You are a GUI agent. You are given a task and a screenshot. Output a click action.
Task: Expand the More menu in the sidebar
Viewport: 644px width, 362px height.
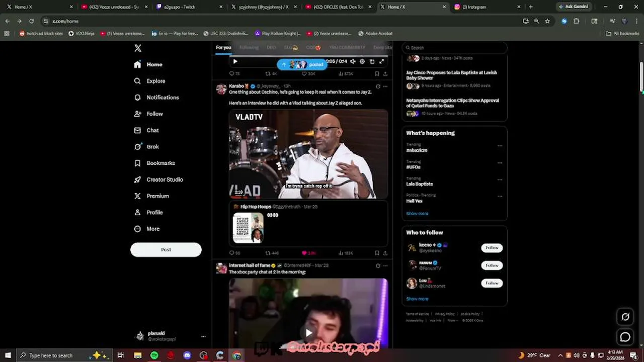[147, 229]
